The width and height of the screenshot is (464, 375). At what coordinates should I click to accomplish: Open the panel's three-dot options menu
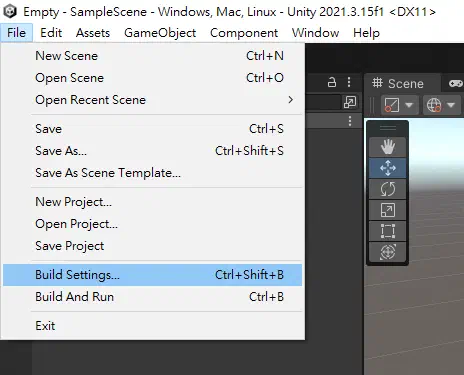pyautogui.click(x=349, y=82)
